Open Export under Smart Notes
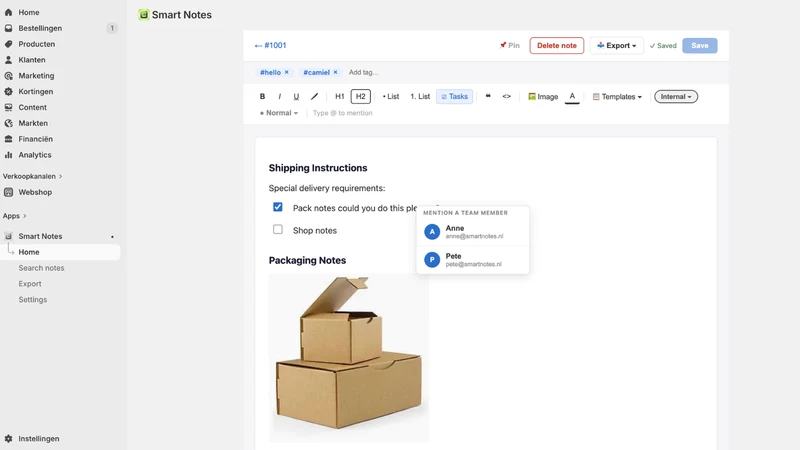 [30, 284]
